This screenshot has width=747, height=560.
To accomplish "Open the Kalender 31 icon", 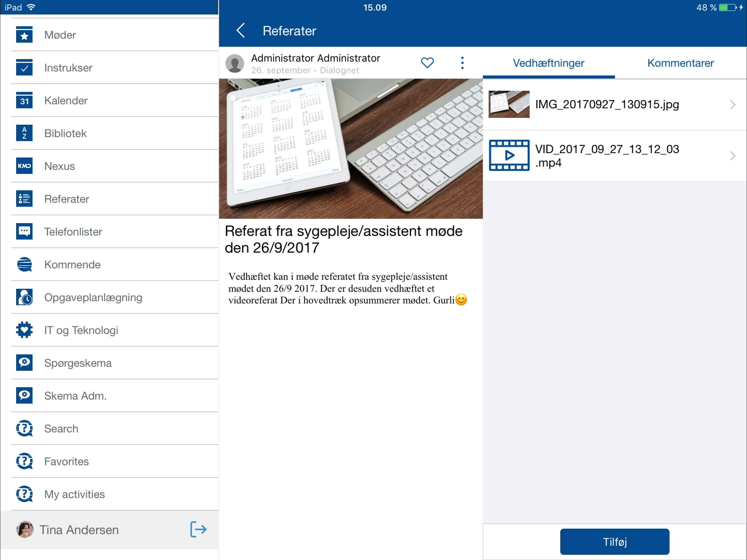I will pyautogui.click(x=24, y=100).
